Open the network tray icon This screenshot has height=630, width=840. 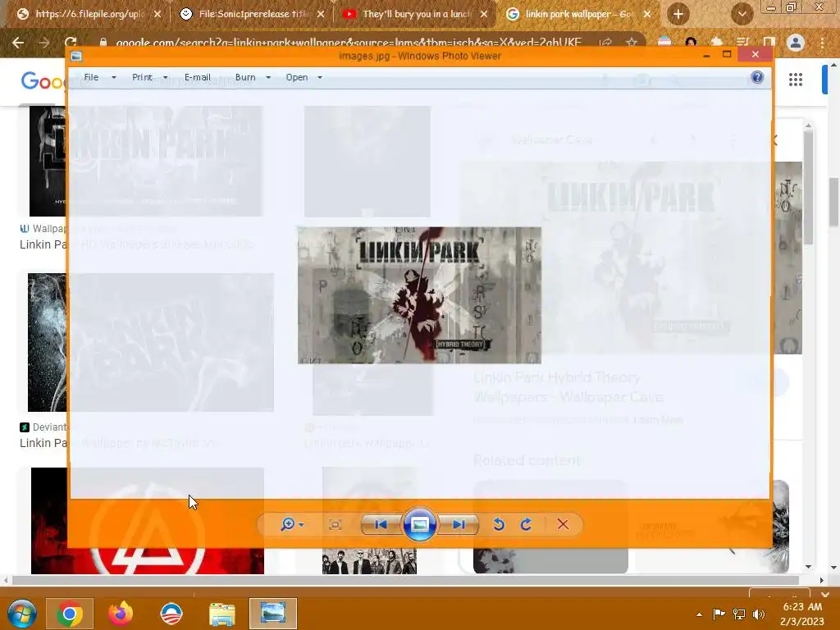[739, 614]
